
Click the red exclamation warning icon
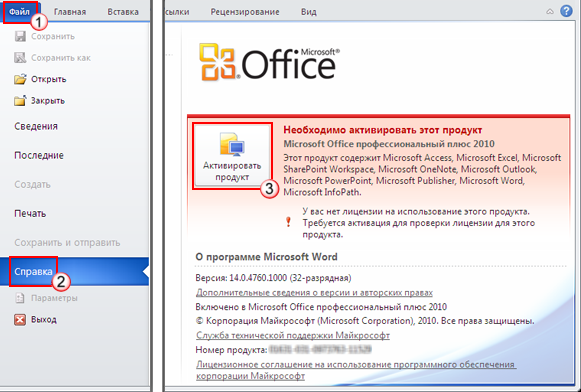288,222
